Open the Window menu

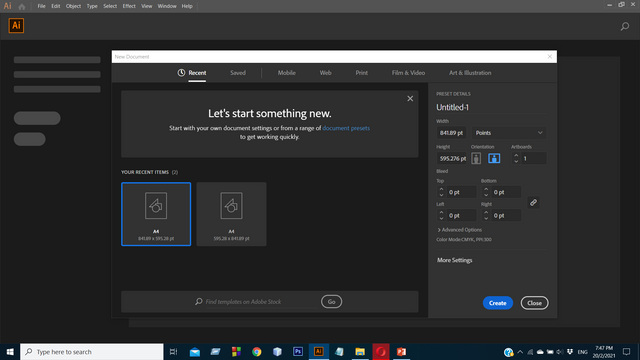point(167,6)
